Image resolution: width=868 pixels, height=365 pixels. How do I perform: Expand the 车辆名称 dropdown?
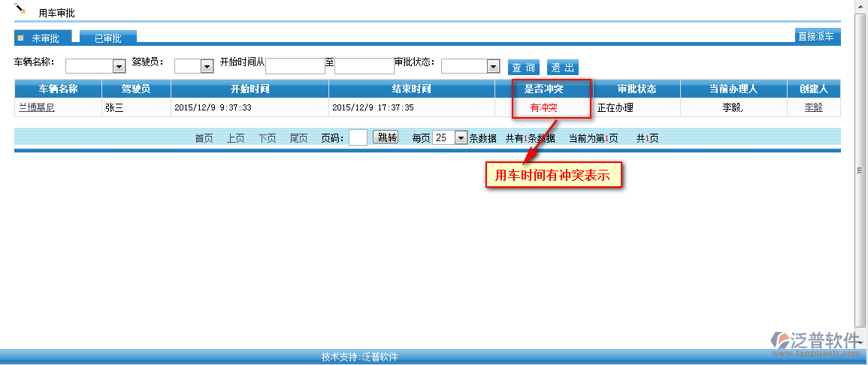119,66
